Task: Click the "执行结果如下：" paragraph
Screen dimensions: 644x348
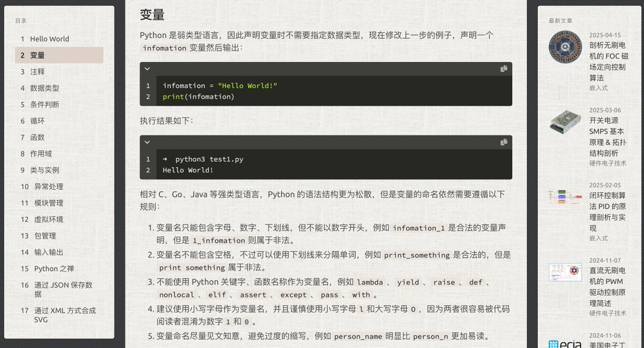Action: coord(167,120)
